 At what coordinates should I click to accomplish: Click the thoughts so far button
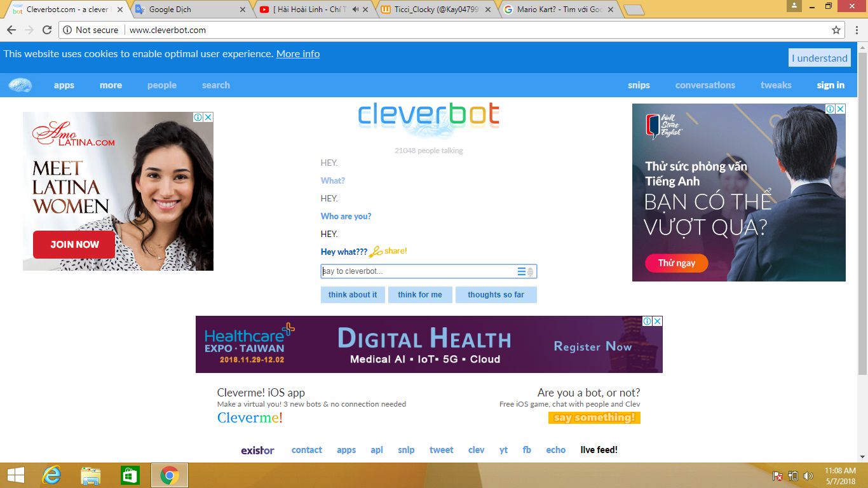tap(496, 295)
